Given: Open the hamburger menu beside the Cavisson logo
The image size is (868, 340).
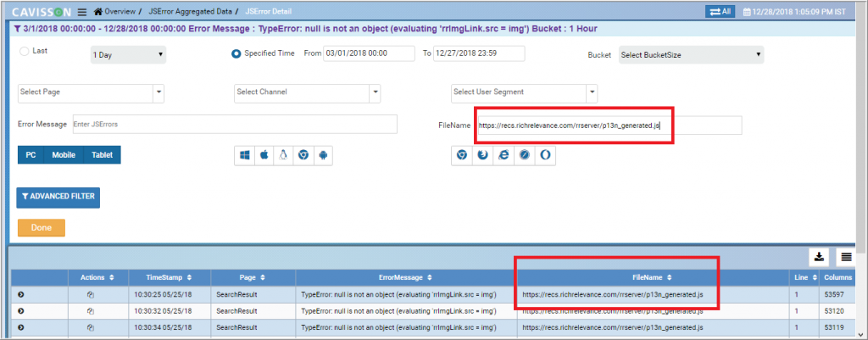Looking at the screenshot, I should coord(82,12).
